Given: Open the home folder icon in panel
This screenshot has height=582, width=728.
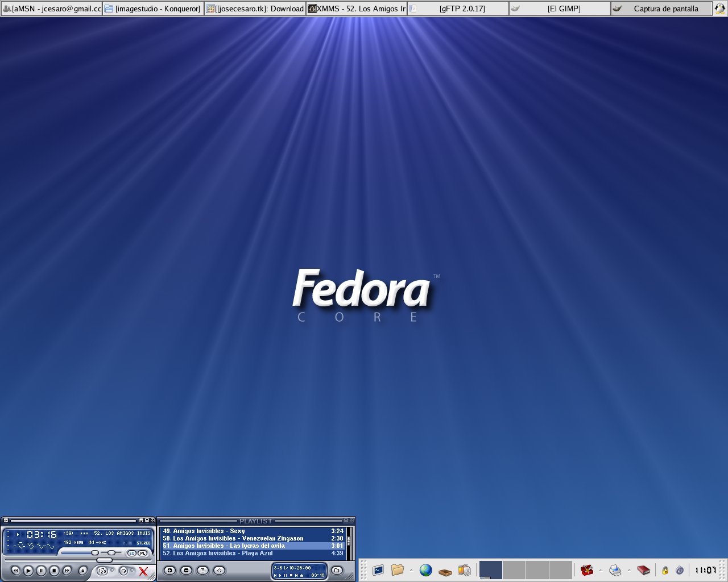Looking at the screenshot, I should pos(398,570).
